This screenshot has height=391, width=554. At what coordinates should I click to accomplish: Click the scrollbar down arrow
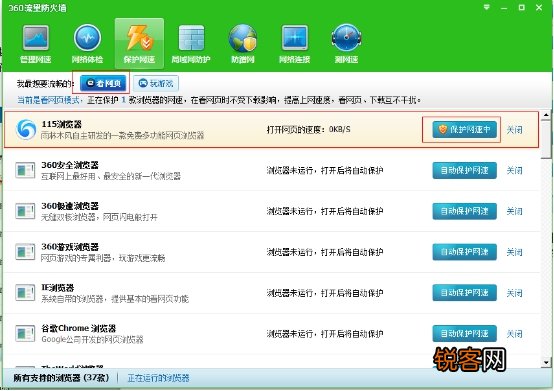coord(546,362)
